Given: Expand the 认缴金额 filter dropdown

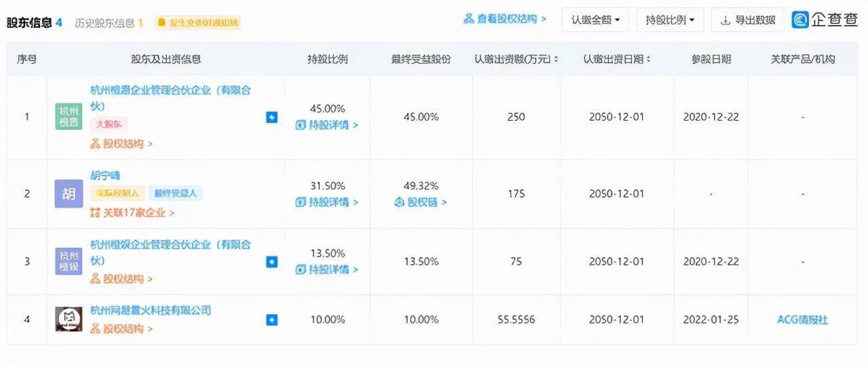Looking at the screenshot, I should coord(595,20).
